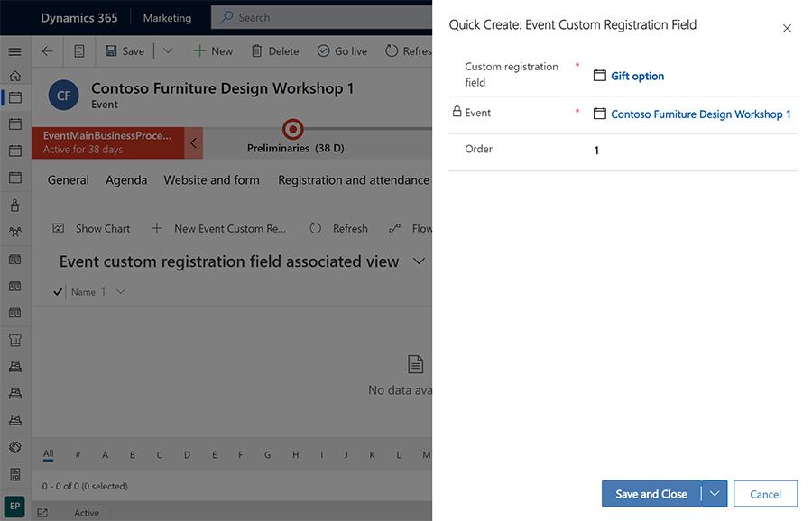Expand the Save options dropdown arrow
This screenshot has width=812, height=521.
coord(168,51)
